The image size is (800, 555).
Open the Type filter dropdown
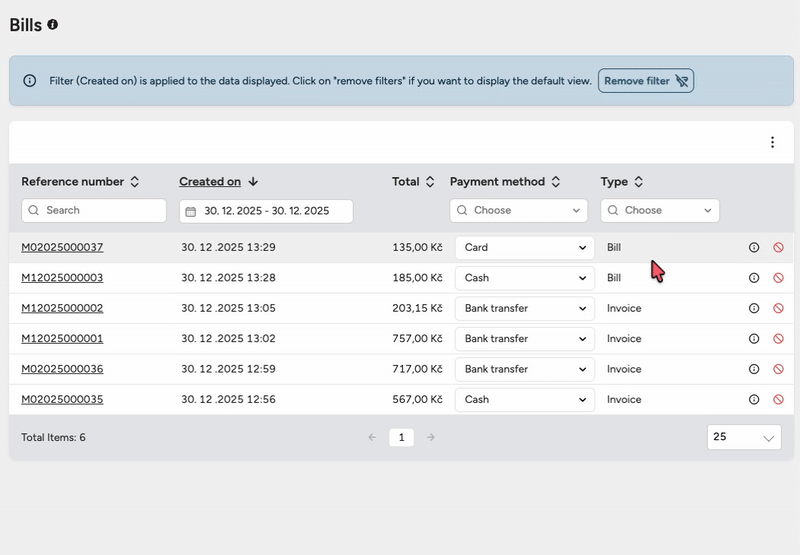tap(660, 211)
